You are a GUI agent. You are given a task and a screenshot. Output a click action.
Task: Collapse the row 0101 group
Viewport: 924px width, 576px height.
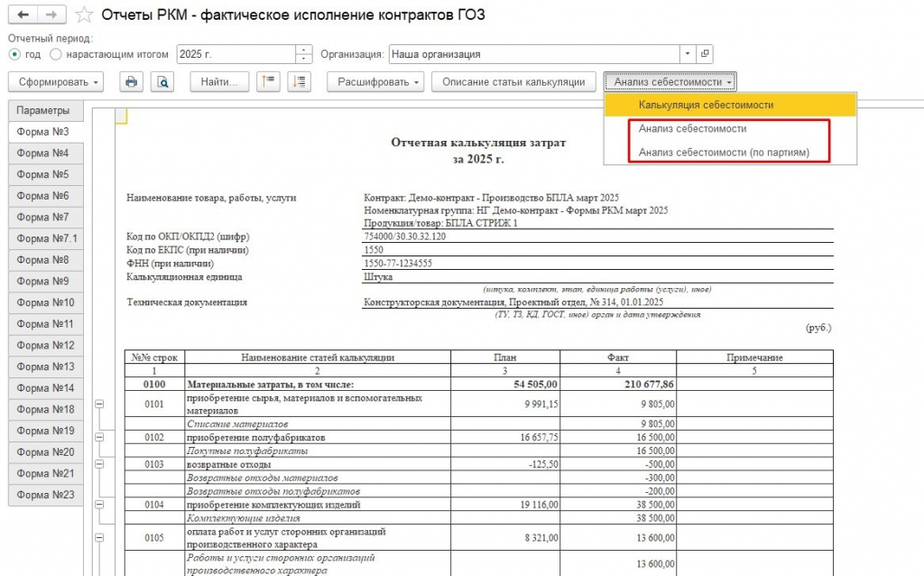99,404
